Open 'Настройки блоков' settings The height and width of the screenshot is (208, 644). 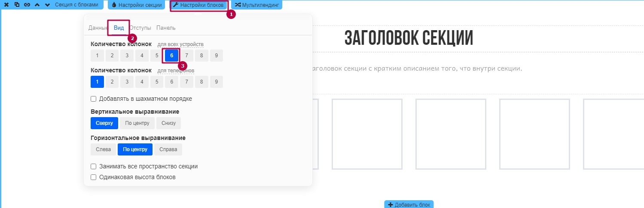pos(198,5)
